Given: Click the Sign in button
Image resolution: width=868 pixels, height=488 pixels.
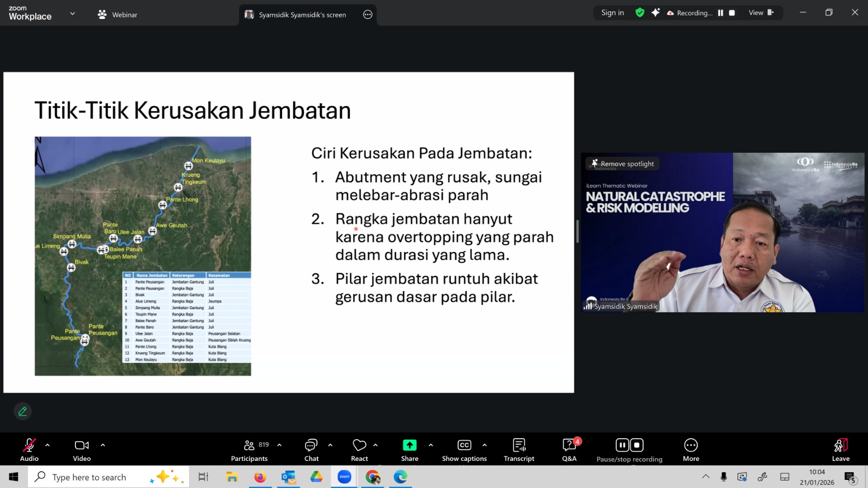Looking at the screenshot, I should (x=612, y=12).
